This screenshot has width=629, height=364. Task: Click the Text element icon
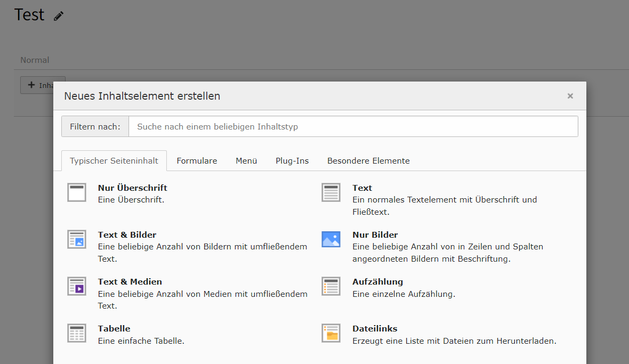pyautogui.click(x=331, y=192)
